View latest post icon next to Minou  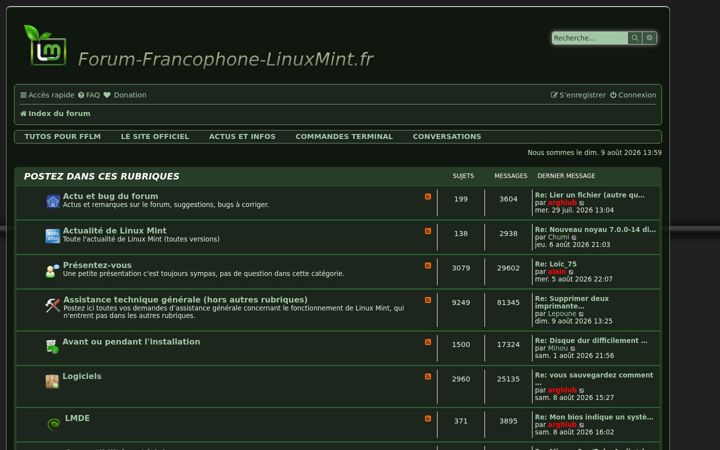pos(573,349)
